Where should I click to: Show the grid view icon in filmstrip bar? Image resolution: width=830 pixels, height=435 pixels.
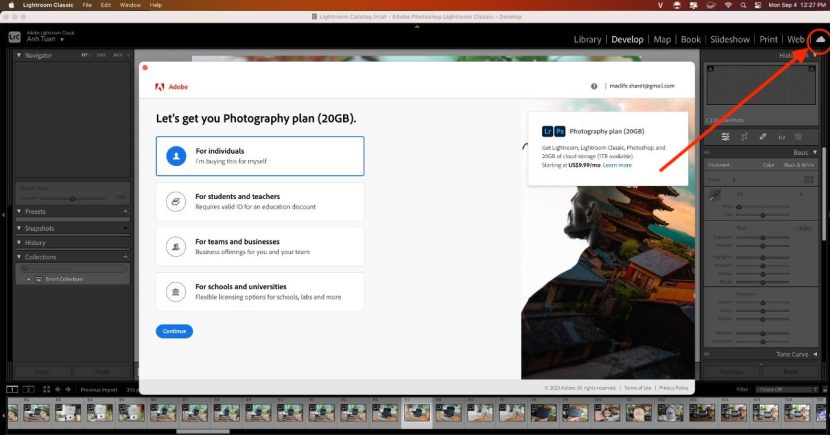47,389
